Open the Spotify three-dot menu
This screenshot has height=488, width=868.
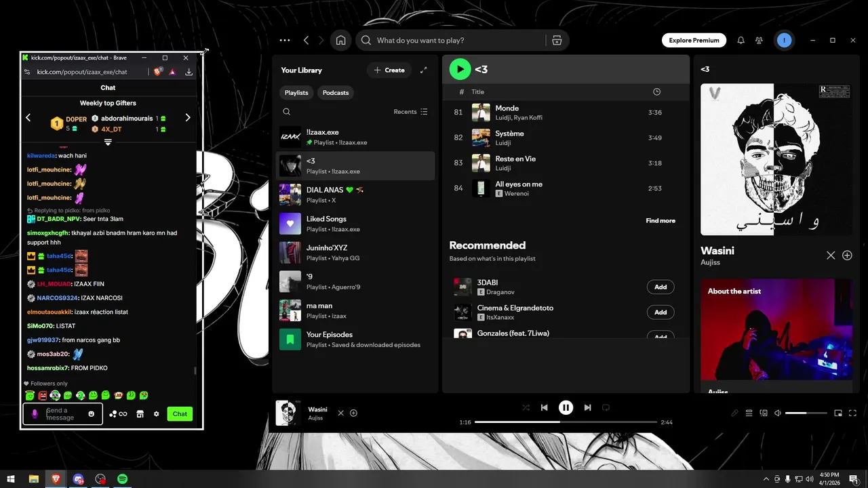[x=285, y=41]
